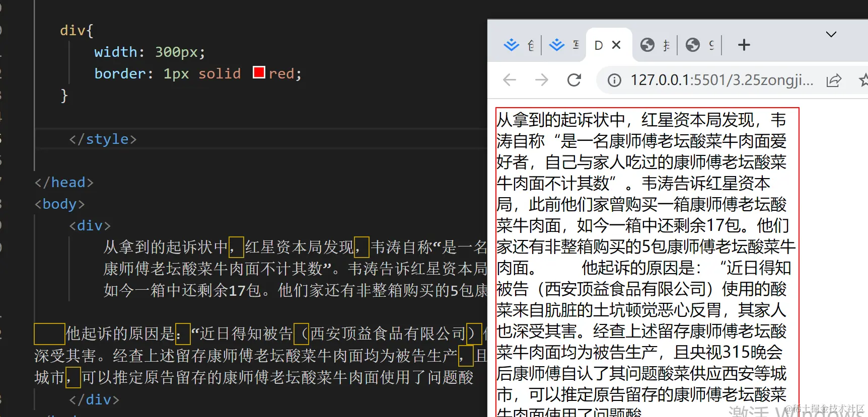Switch to the first globe-icon browser tab
Viewport: 868px width, 417px height.
[x=656, y=45]
